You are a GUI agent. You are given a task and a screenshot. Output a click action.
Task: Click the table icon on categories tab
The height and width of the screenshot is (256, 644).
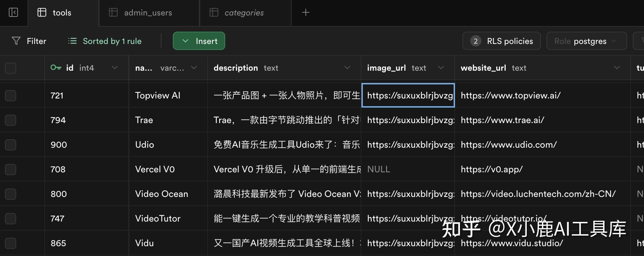coord(214,13)
